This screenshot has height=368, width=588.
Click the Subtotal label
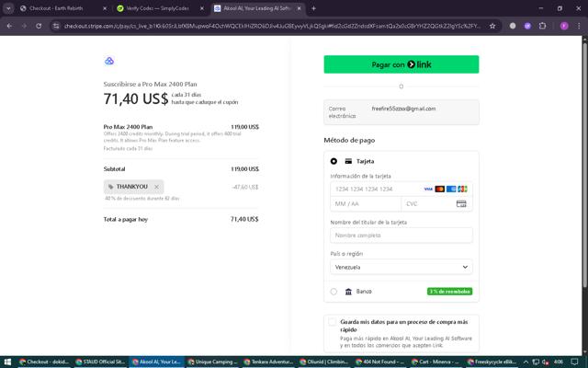pyautogui.click(x=114, y=169)
